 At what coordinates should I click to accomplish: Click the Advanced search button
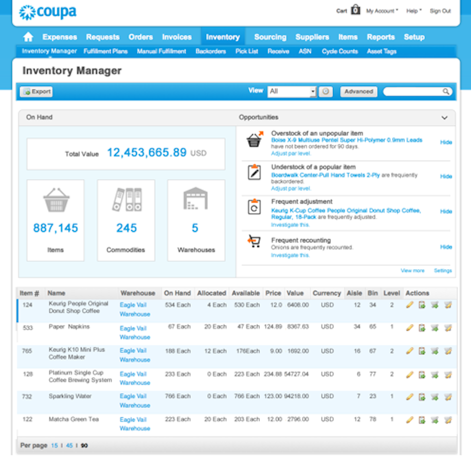[x=358, y=92]
